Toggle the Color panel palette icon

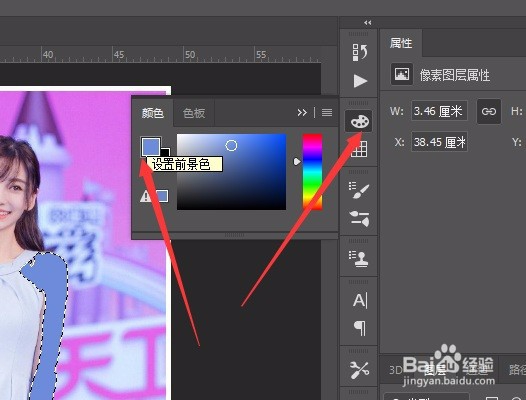[359, 121]
